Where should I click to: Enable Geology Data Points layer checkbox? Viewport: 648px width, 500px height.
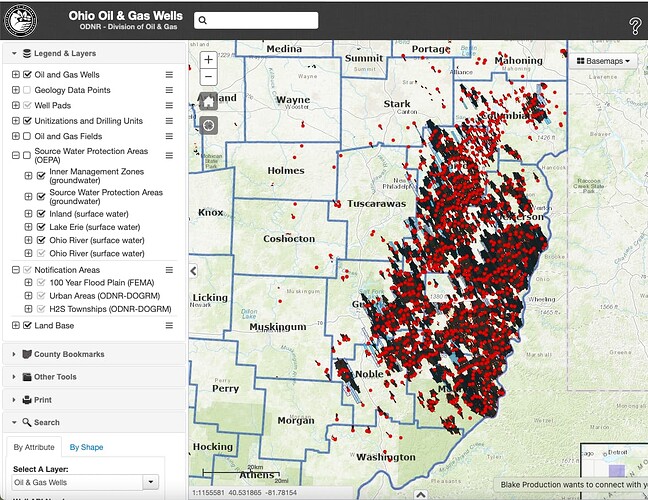pyautogui.click(x=27, y=90)
